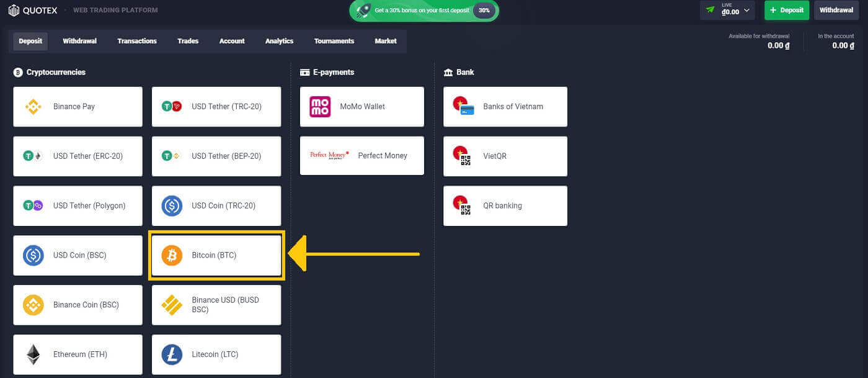Select USD Coin (BSC) payment option
Screen dimensions: 868x378
[x=77, y=255]
